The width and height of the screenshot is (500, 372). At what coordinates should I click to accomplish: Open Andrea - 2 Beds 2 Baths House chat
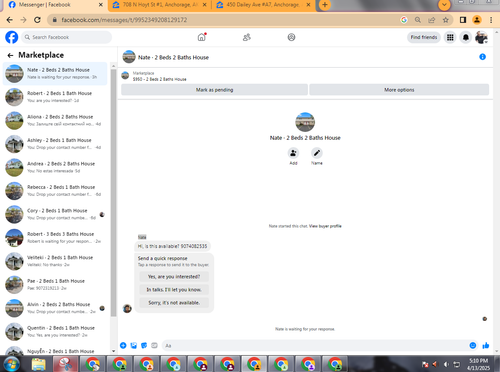55,167
